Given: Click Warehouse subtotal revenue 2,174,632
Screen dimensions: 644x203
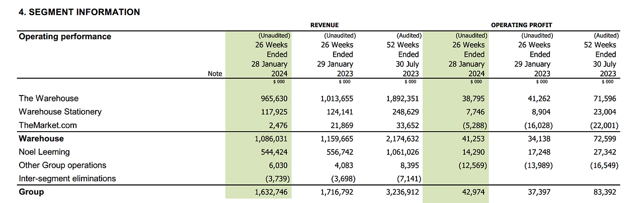Looking at the screenshot, I should tap(401, 139).
